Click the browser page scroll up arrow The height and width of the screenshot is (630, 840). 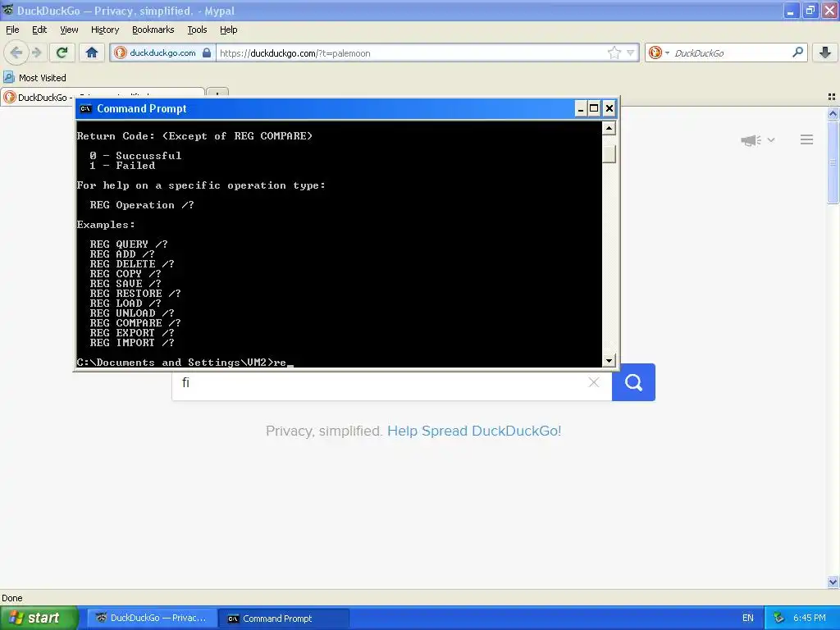(x=833, y=113)
